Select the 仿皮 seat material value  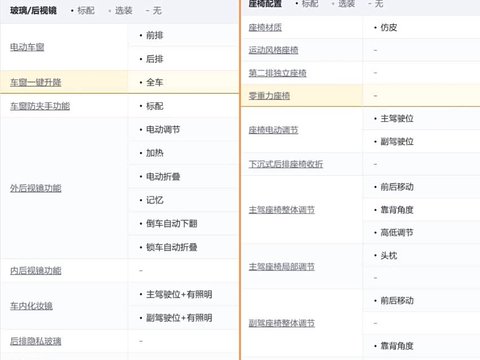[x=389, y=27]
